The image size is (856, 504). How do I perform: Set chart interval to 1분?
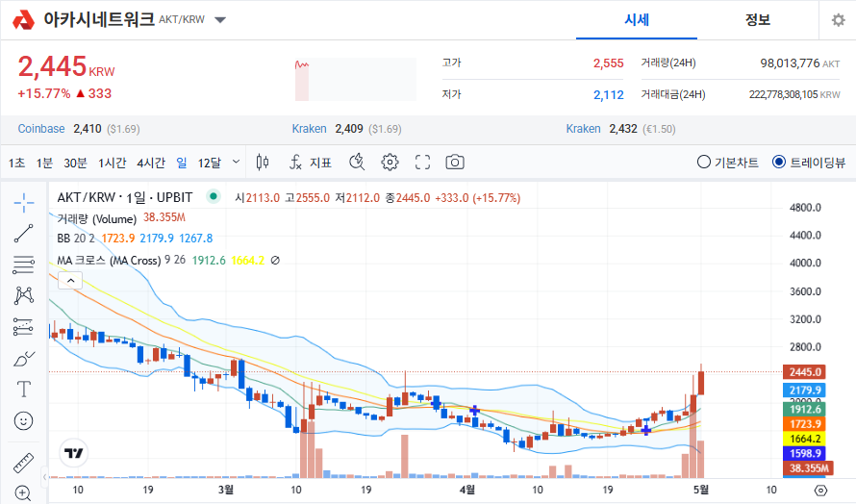point(44,163)
